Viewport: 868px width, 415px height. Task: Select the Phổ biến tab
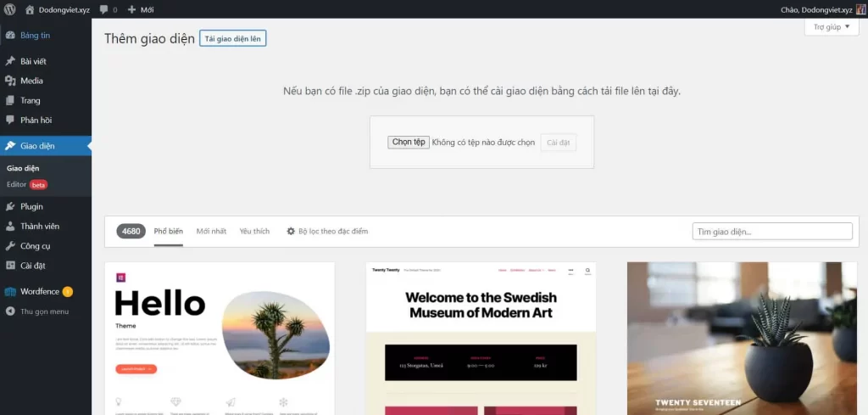point(168,231)
